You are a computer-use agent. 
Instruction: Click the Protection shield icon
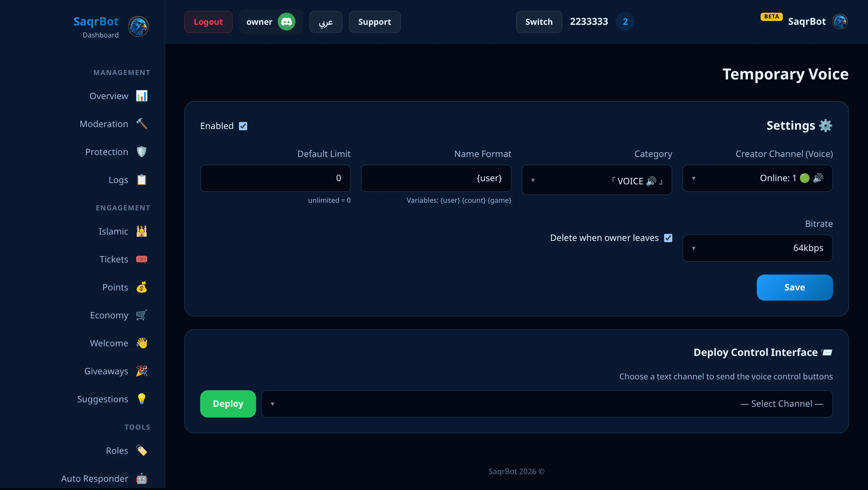coord(141,152)
